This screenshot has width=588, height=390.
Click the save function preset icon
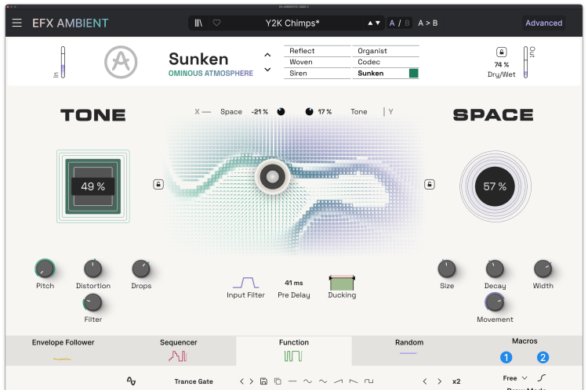pyautogui.click(x=264, y=381)
